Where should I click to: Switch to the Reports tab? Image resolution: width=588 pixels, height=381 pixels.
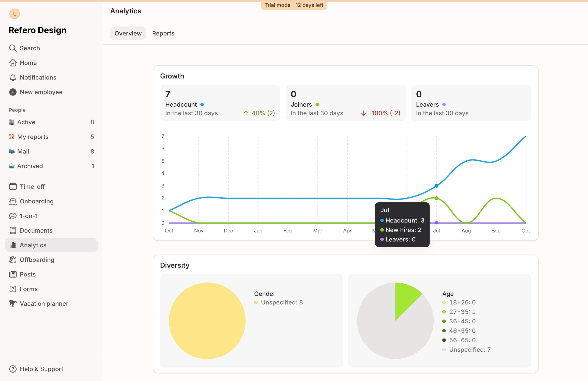click(163, 33)
